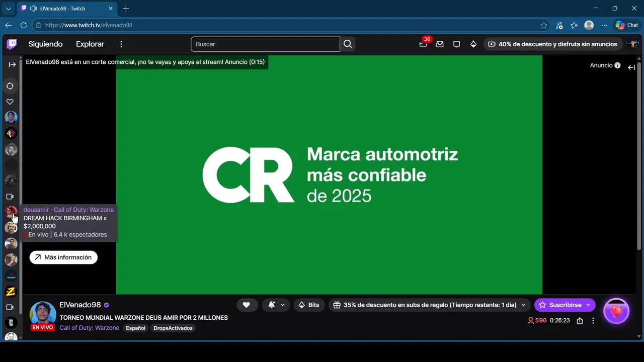This screenshot has height=362, width=644.
Task: Click the purple floating heart button
Action: (x=616, y=311)
